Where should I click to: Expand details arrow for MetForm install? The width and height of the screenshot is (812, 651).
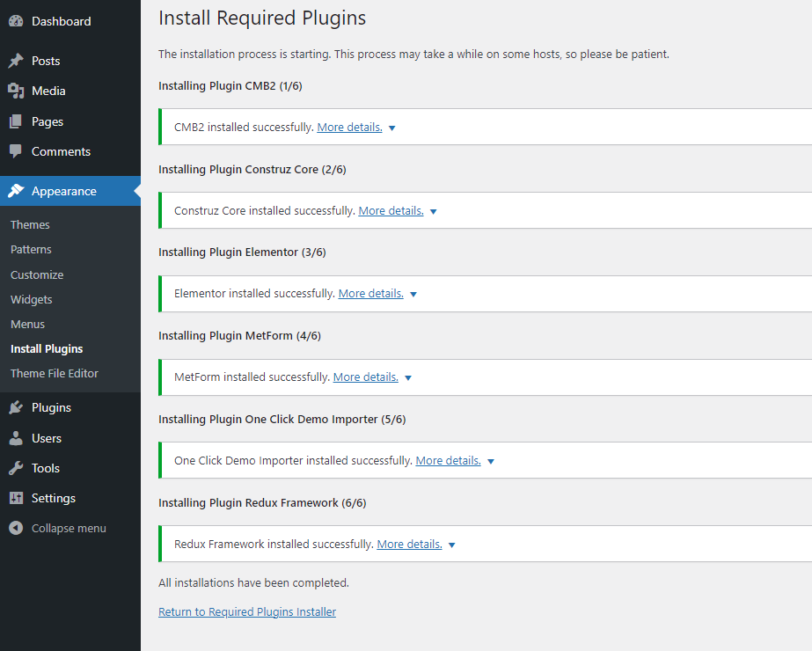(408, 377)
